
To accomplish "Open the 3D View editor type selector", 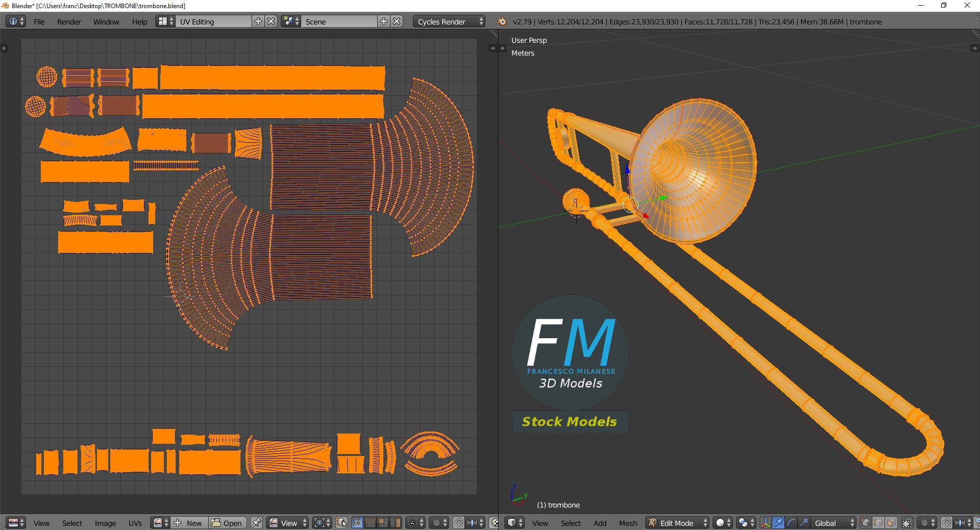I will (514, 523).
